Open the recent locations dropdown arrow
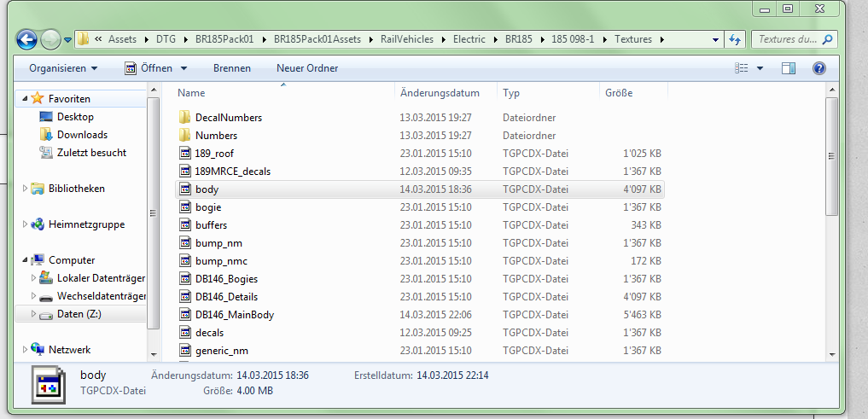868x419 pixels. pyautogui.click(x=67, y=40)
